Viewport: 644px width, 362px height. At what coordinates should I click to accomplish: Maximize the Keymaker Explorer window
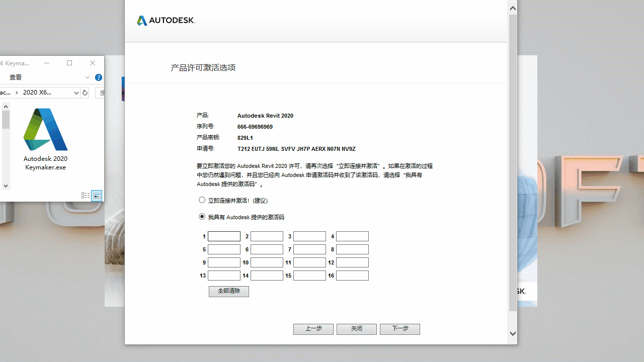pos(69,63)
